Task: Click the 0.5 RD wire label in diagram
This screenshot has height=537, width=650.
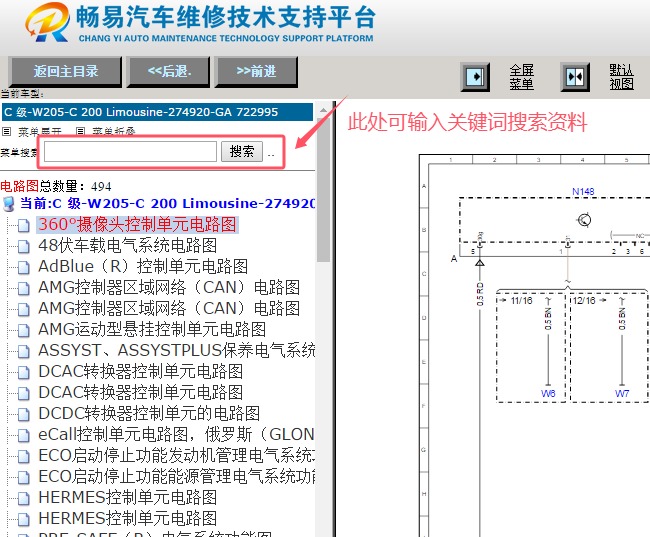Action: pyautogui.click(x=480, y=294)
